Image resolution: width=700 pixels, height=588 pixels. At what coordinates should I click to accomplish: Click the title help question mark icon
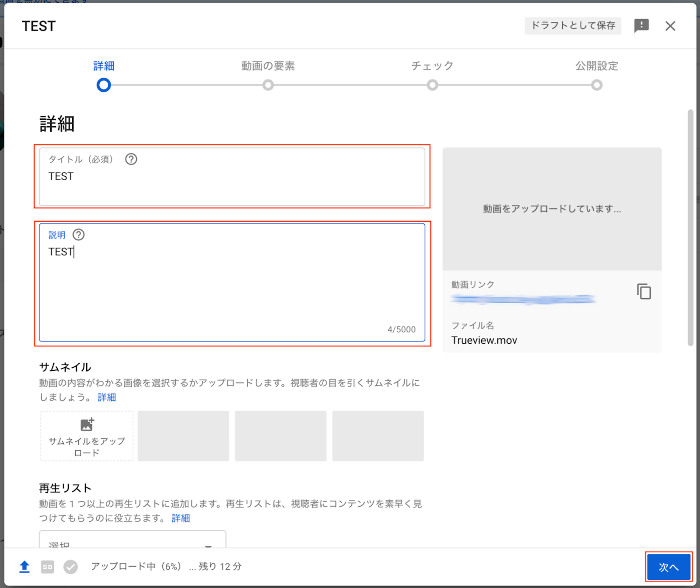coord(131,159)
